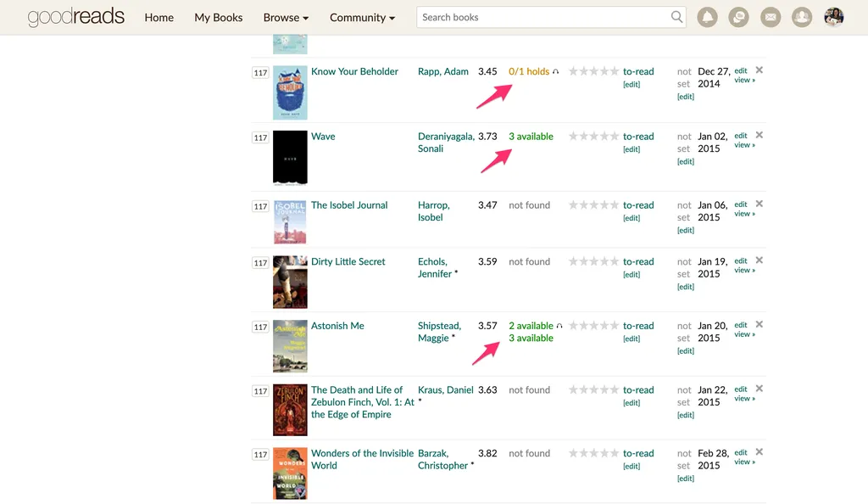The image size is (868, 504).
Task: Open Dirty Little Secret title link
Action: tap(348, 260)
